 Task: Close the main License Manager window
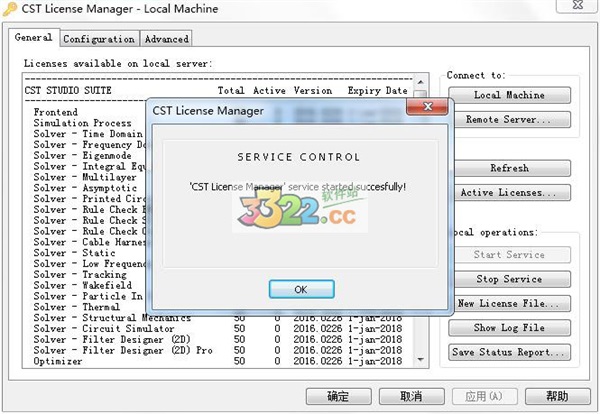click(578, 5)
